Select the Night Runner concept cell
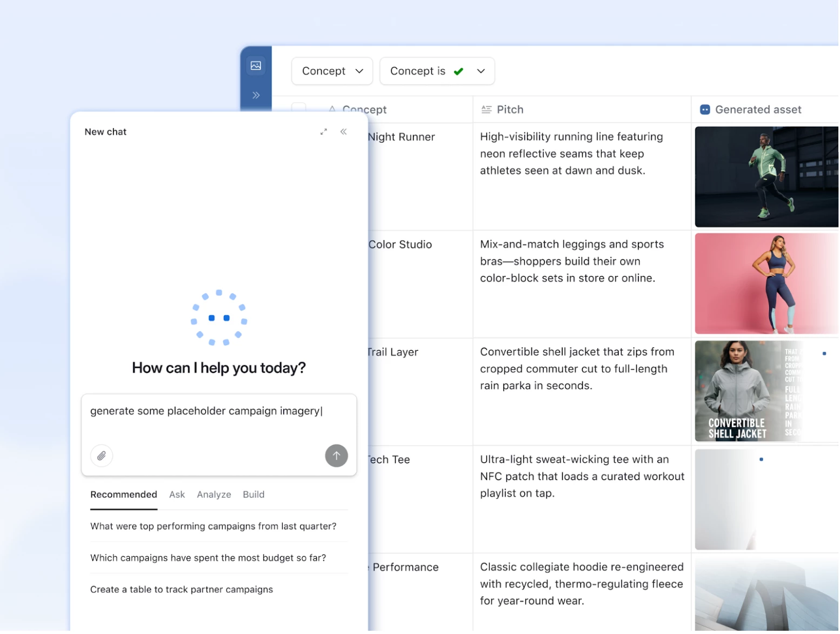The width and height of the screenshot is (840, 634). click(x=421, y=177)
